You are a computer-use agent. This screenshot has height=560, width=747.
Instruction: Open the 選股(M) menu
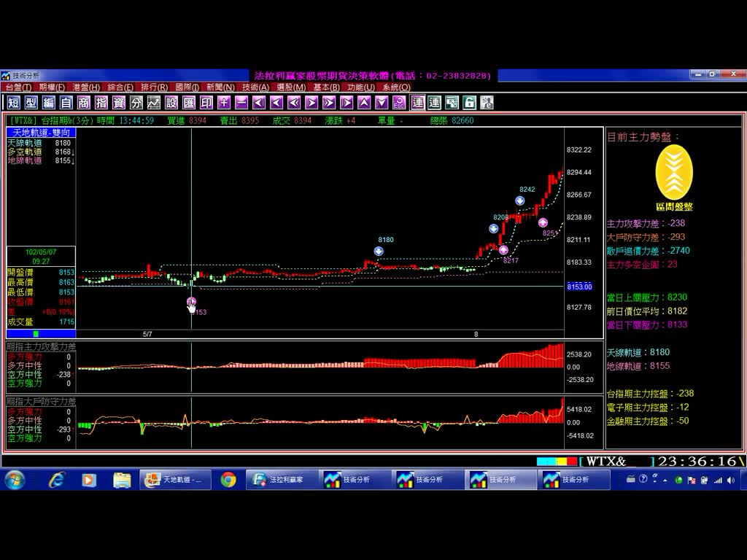291,87
